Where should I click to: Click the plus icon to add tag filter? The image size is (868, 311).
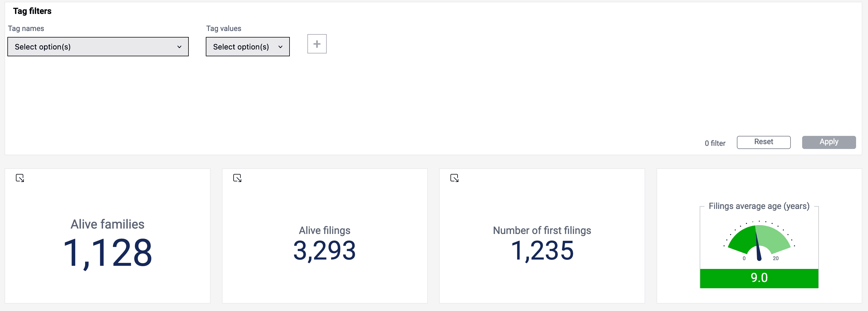317,44
